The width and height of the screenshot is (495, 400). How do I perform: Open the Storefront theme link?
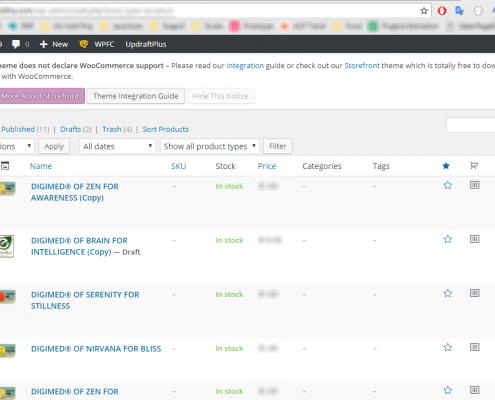362,66
